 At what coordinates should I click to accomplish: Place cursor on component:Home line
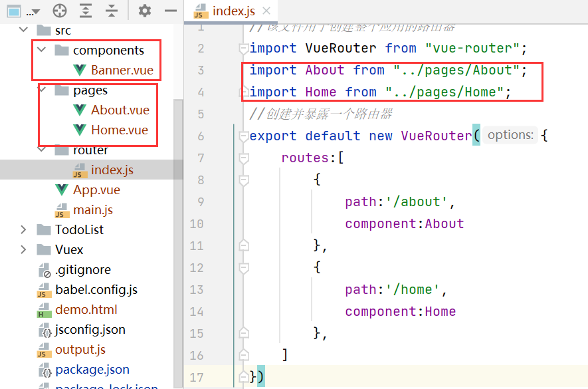(x=400, y=312)
